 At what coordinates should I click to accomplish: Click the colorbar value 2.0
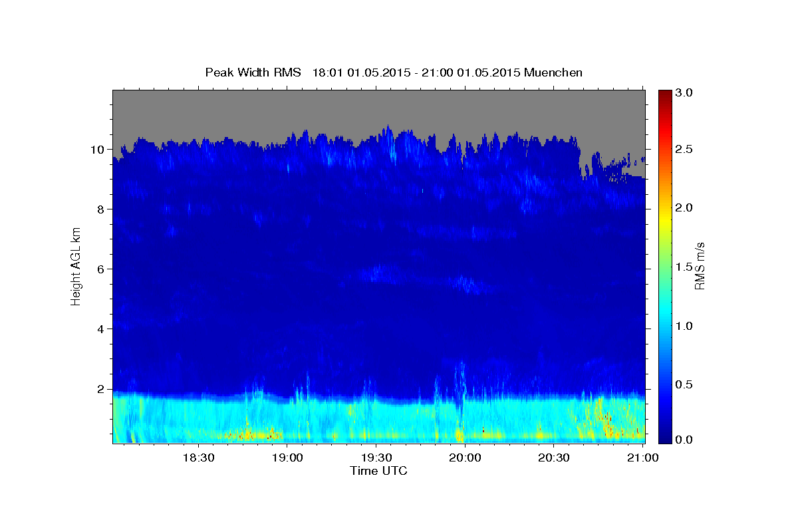(686, 207)
